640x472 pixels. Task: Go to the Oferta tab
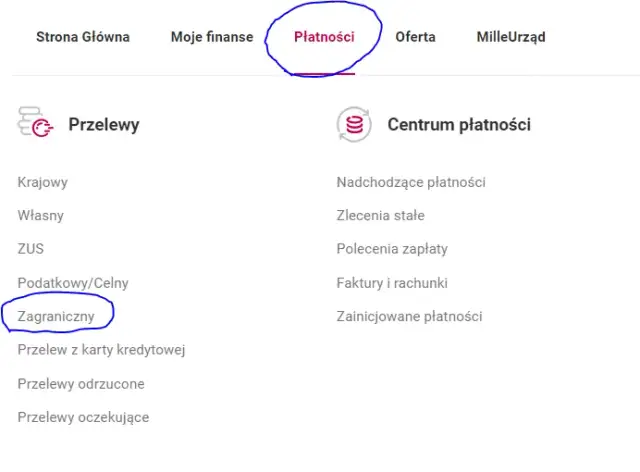click(x=415, y=37)
